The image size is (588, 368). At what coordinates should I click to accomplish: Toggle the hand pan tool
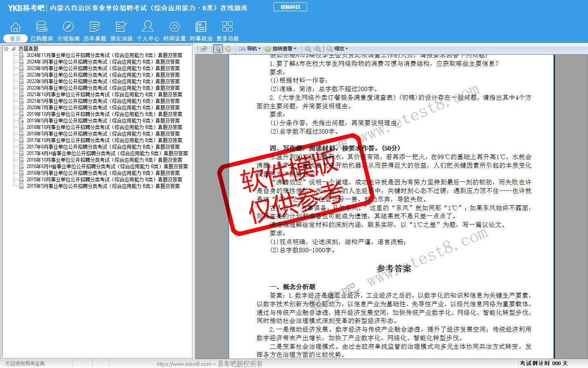point(228,49)
